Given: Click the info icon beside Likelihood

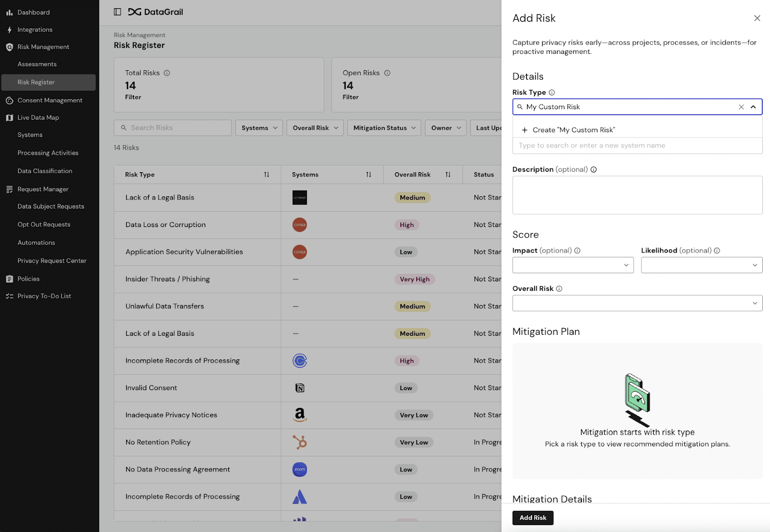Looking at the screenshot, I should click(x=717, y=251).
